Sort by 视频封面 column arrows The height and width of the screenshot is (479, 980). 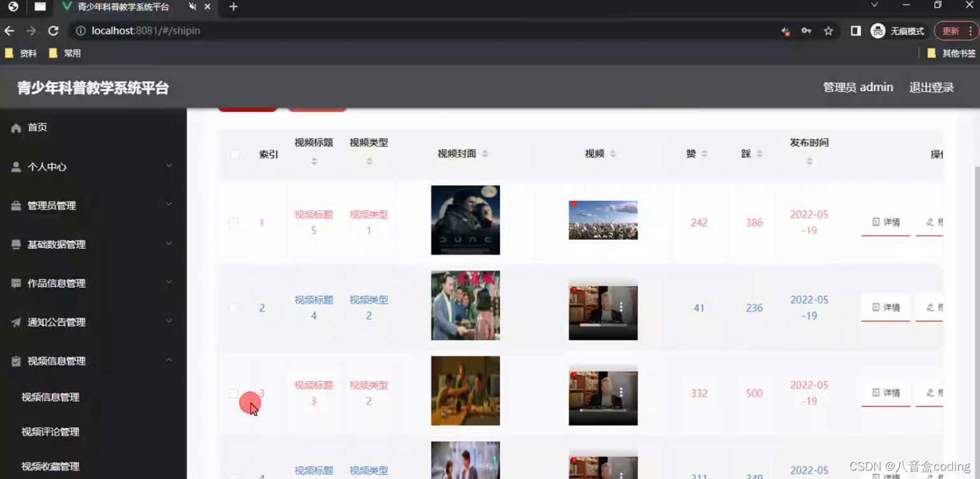tap(485, 154)
